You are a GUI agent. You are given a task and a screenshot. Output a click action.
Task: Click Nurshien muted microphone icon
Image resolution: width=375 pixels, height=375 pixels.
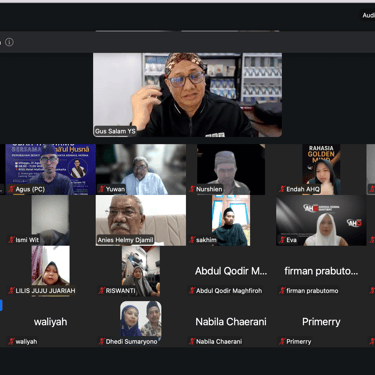(x=192, y=189)
